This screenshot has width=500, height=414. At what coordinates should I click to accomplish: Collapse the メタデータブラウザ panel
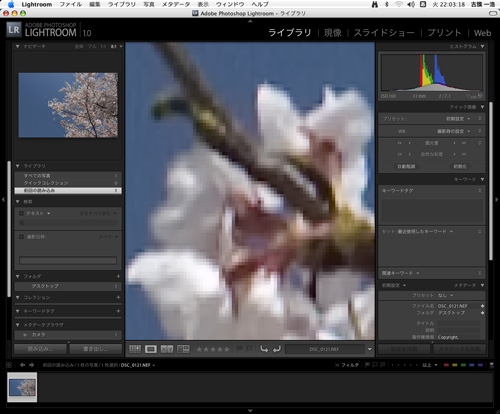pyautogui.click(x=17, y=325)
